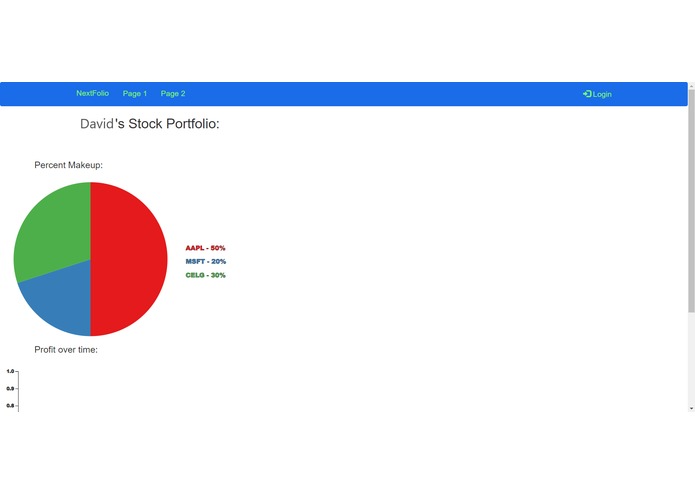
Task: Click the vertical scrollbar thumb
Action: tap(691, 201)
